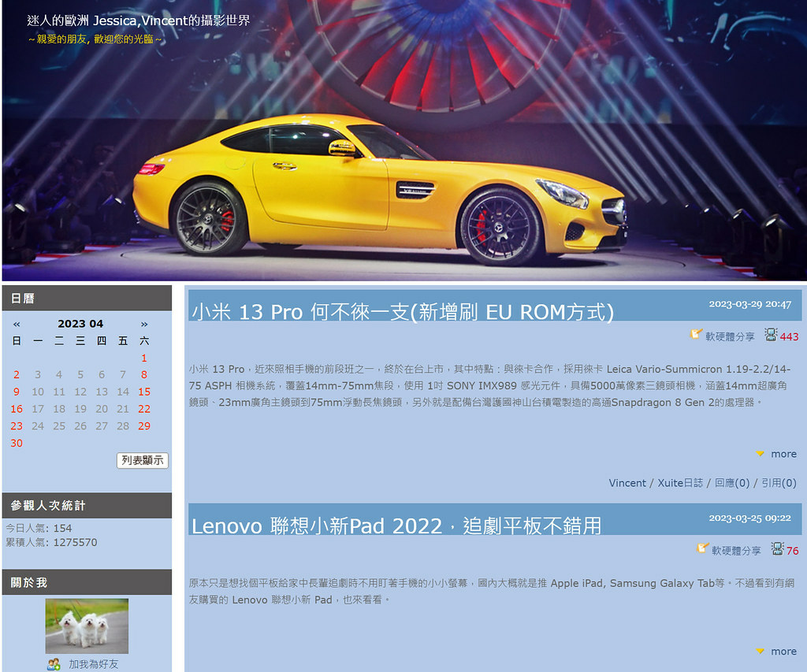The width and height of the screenshot is (807, 672).
Task: Select calendar date 9
Action: pyautogui.click(x=17, y=392)
